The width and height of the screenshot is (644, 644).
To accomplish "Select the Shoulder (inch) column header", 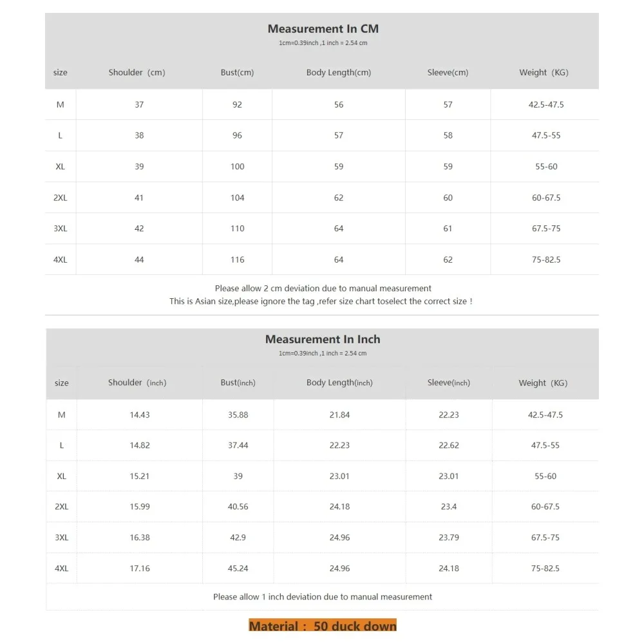I will [137, 383].
